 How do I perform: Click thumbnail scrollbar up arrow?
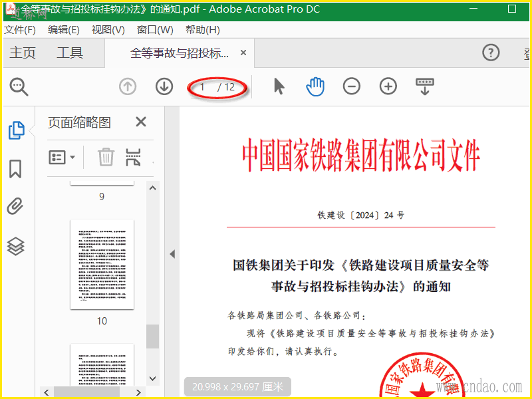[x=153, y=188]
